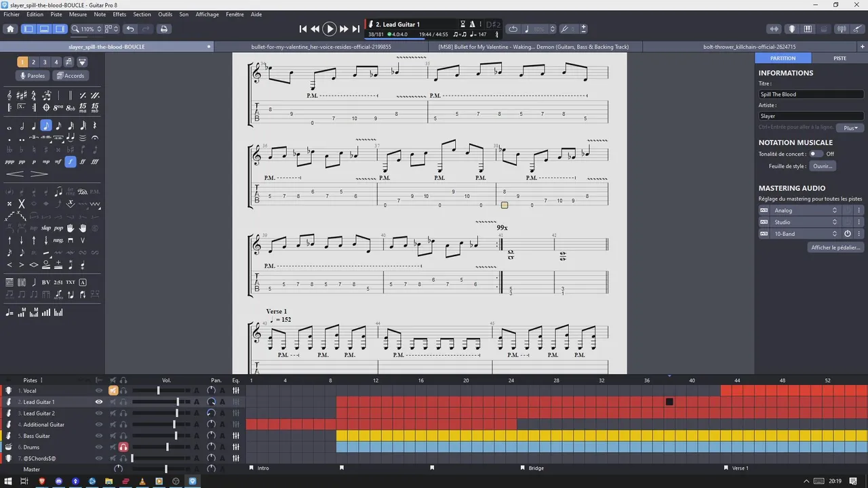Click Afficher le pédalier button
This screenshot has height=488, width=868.
[x=837, y=247]
